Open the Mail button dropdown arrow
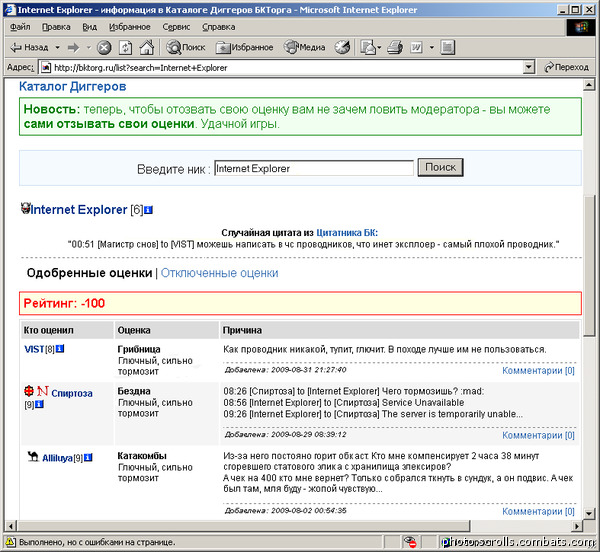Viewport: 600px width, 552px height. click(x=379, y=47)
